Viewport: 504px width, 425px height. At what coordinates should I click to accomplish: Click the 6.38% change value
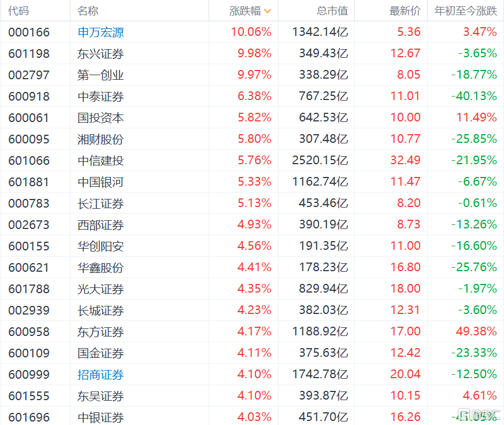[254, 96]
